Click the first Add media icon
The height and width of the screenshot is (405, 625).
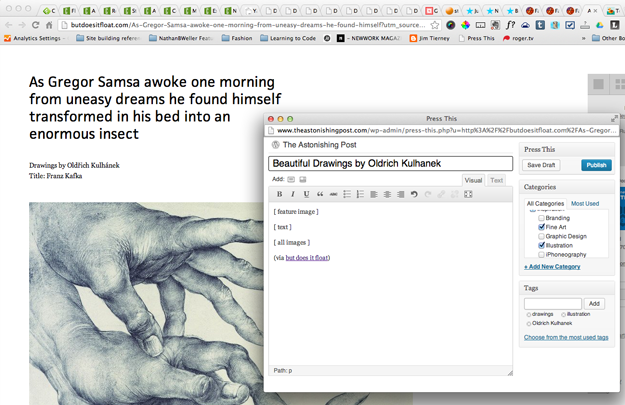[x=291, y=179]
